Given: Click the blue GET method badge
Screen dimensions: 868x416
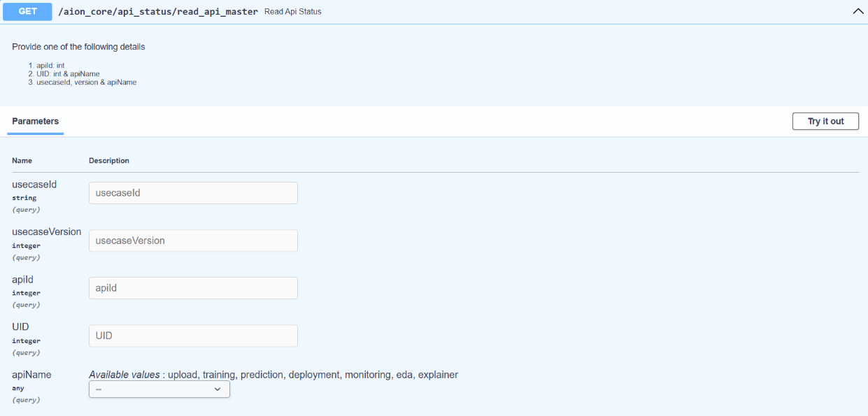Looking at the screenshot, I should [28, 12].
